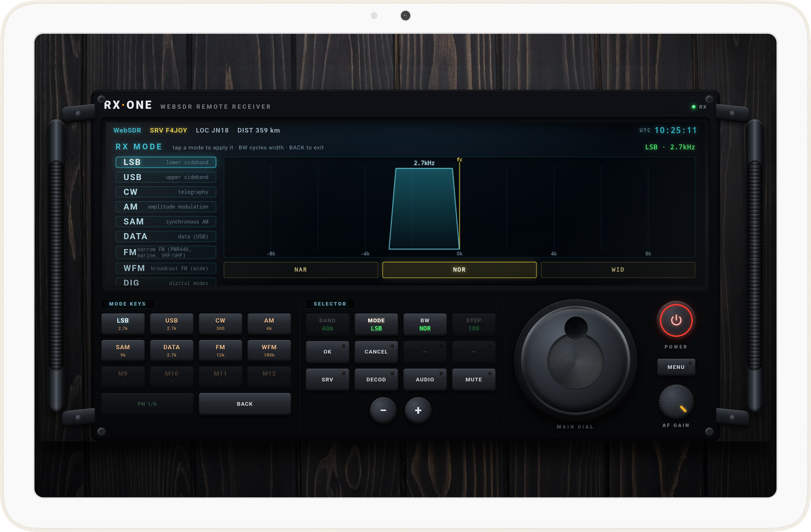Click the M12 empty memory key

pyautogui.click(x=269, y=376)
